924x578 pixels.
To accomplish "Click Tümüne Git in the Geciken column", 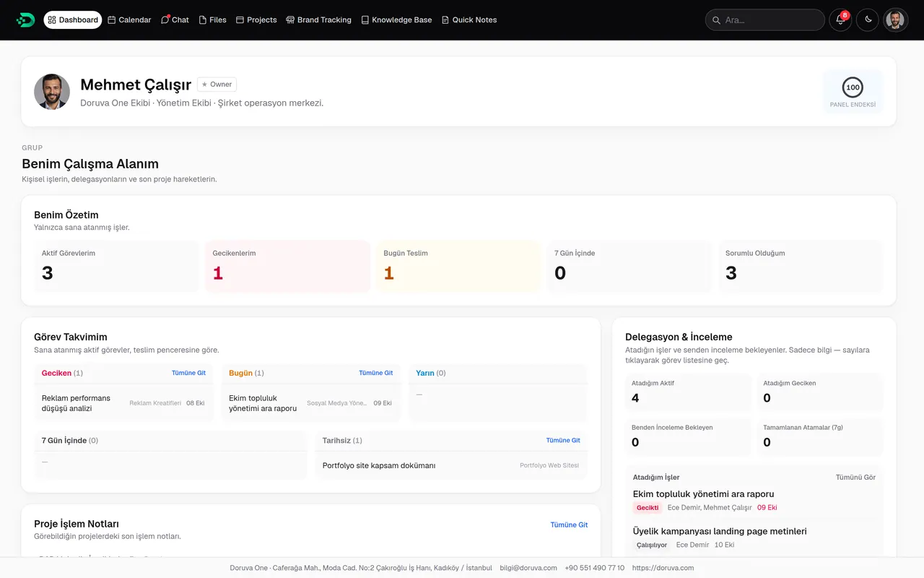I will (x=188, y=374).
